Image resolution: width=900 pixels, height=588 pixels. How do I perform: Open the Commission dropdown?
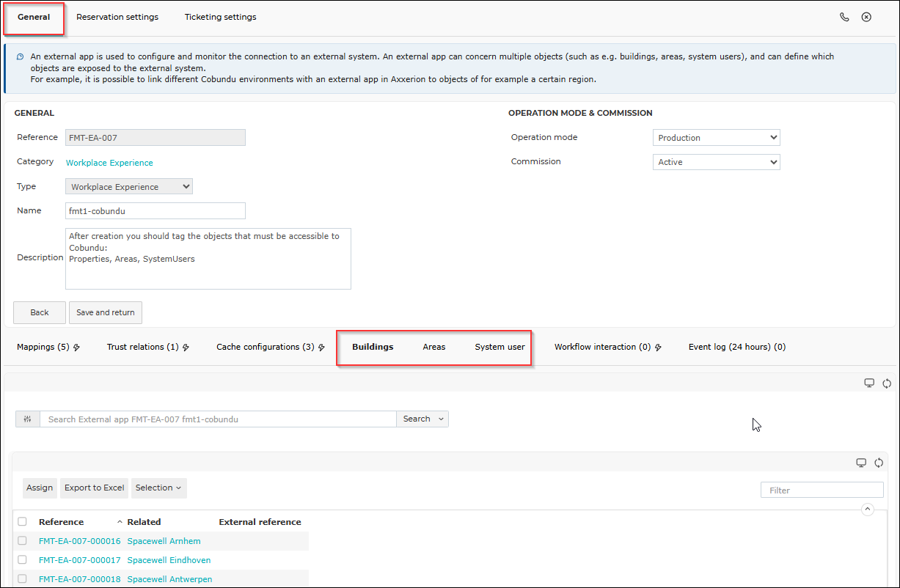pos(716,162)
